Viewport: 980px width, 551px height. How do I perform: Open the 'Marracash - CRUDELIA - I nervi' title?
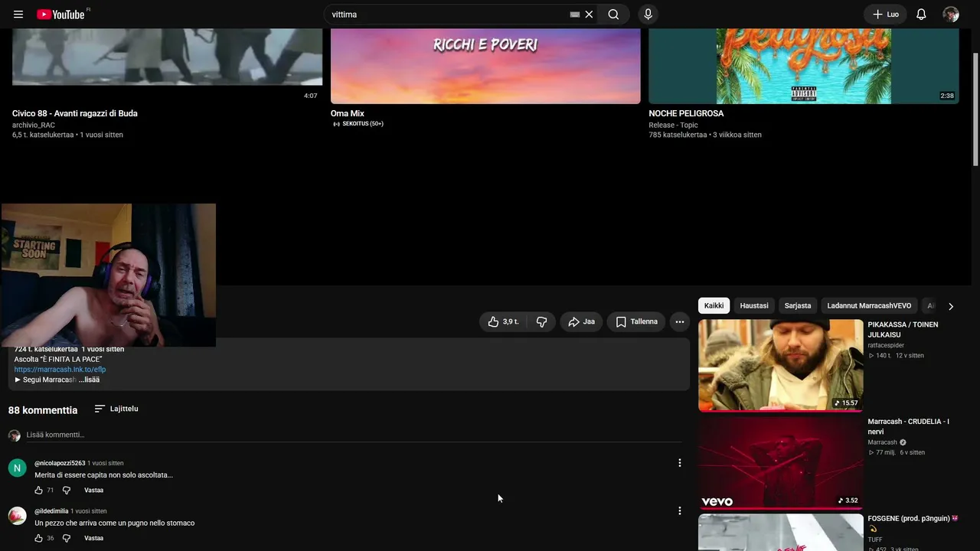point(909,426)
